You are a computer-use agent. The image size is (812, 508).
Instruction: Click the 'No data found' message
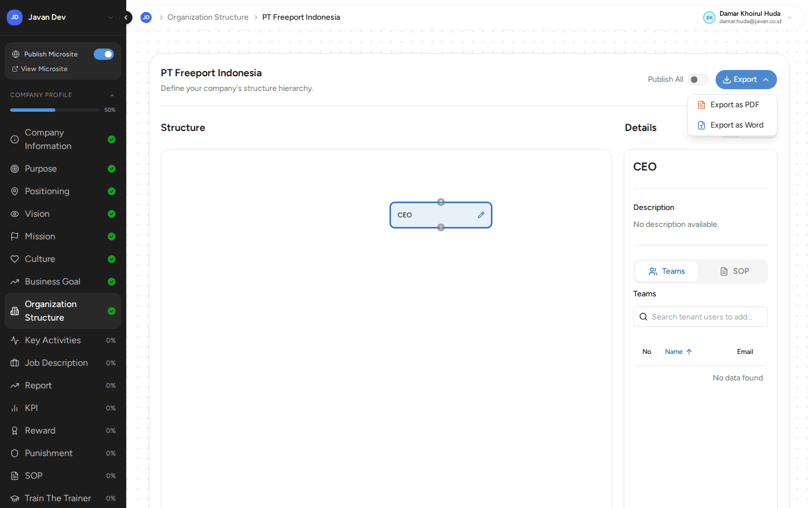coord(738,378)
